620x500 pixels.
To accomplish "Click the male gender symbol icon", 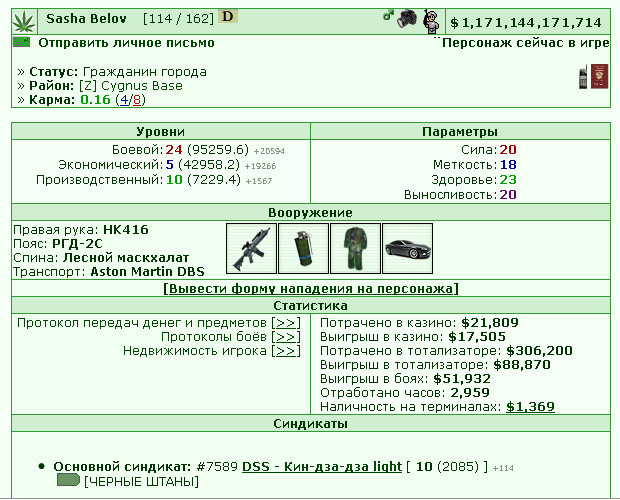I will coord(388,15).
